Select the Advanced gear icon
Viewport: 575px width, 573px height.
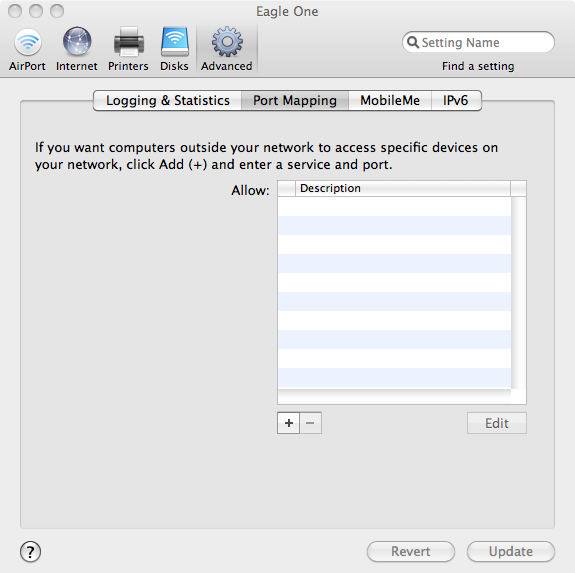[x=227, y=41]
